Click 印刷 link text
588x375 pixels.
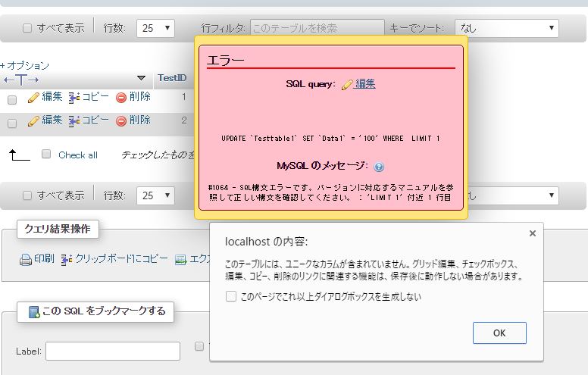click(x=44, y=259)
